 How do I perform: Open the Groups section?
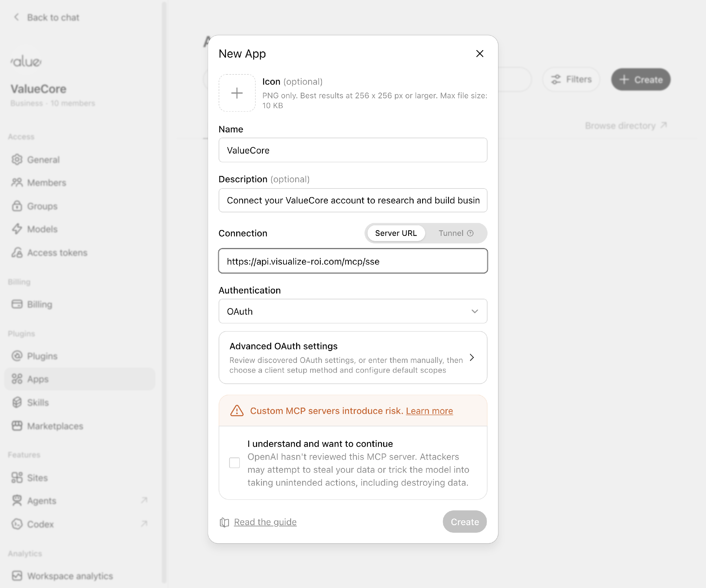[79, 206]
